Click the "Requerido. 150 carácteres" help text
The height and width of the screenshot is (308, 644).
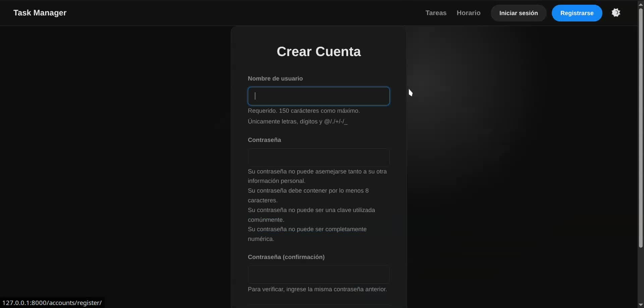point(304,111)
